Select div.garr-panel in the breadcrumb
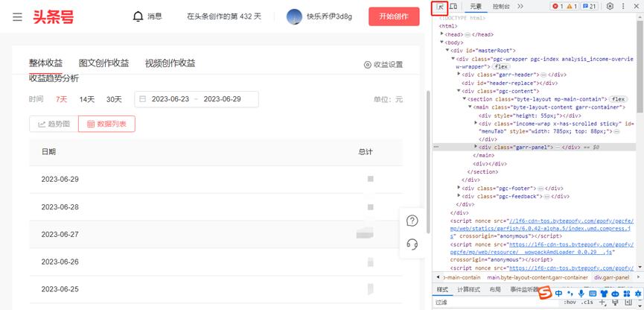 coord(613,277)
